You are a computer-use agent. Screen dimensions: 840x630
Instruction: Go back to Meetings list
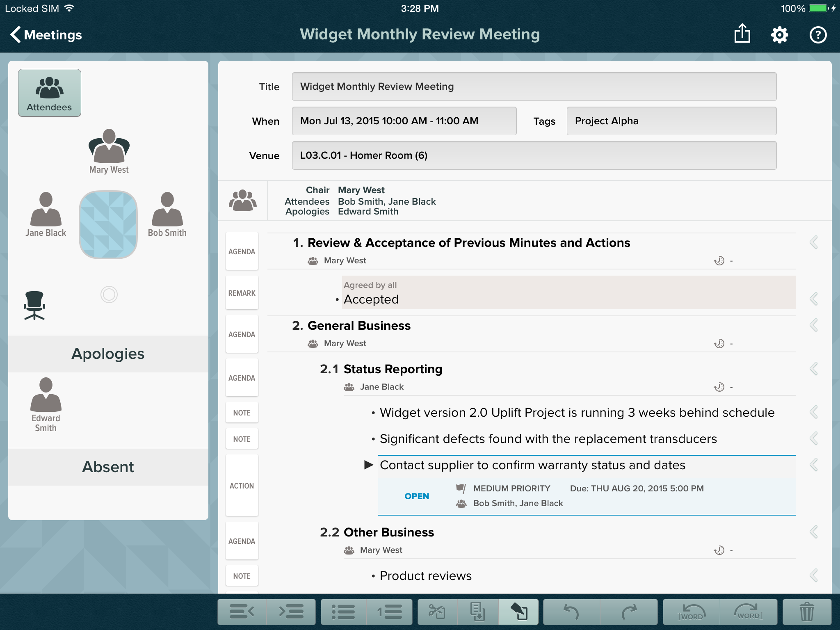[46, 35]
